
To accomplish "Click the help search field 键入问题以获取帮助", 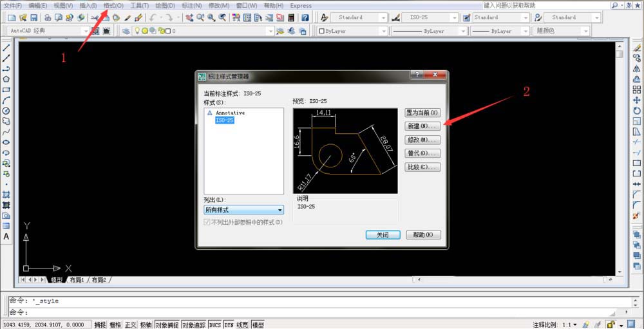I will click(x=546, y=5).
